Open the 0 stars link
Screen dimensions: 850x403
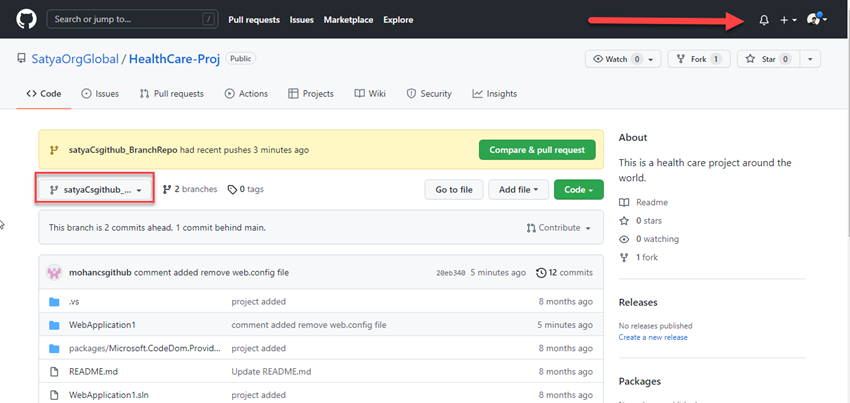pos(641,221)
